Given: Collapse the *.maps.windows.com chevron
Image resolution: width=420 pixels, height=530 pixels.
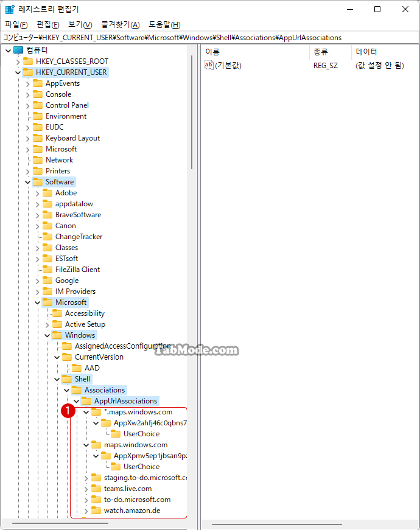Looking at the screenshot, I should [86, 413].
